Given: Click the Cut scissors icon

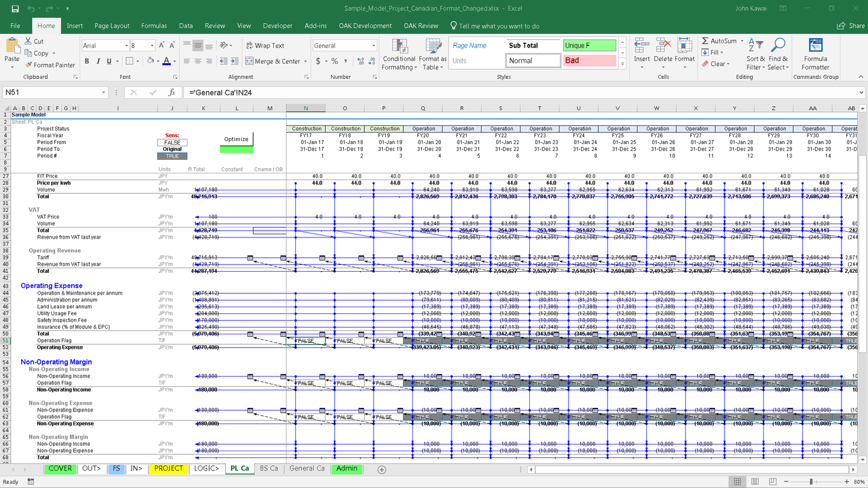Looking at the screenshot, I should [x=28, y=42].
